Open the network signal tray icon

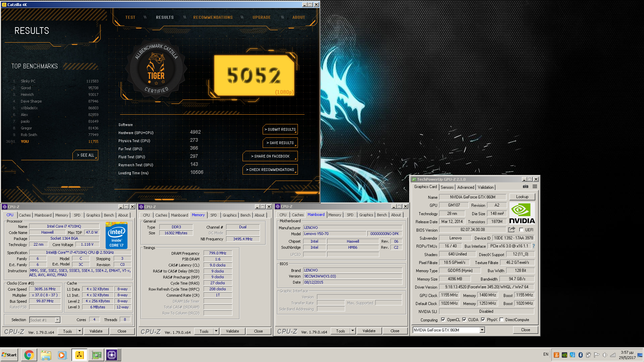point(613,355)
